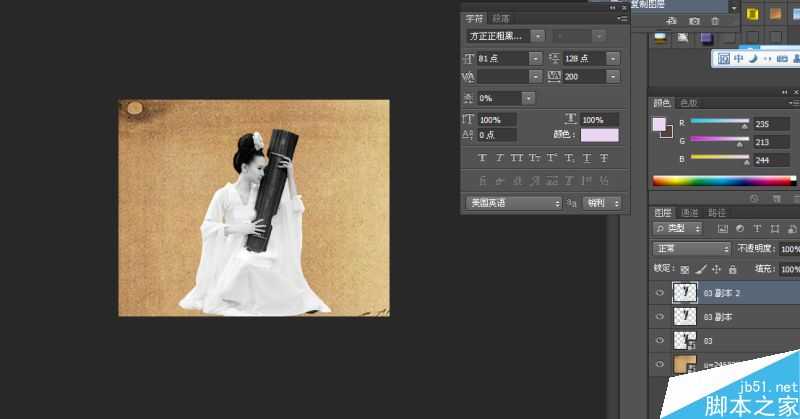800x419 pixels.
Task: Hide the layer named 83
Action: pos(659,341)
